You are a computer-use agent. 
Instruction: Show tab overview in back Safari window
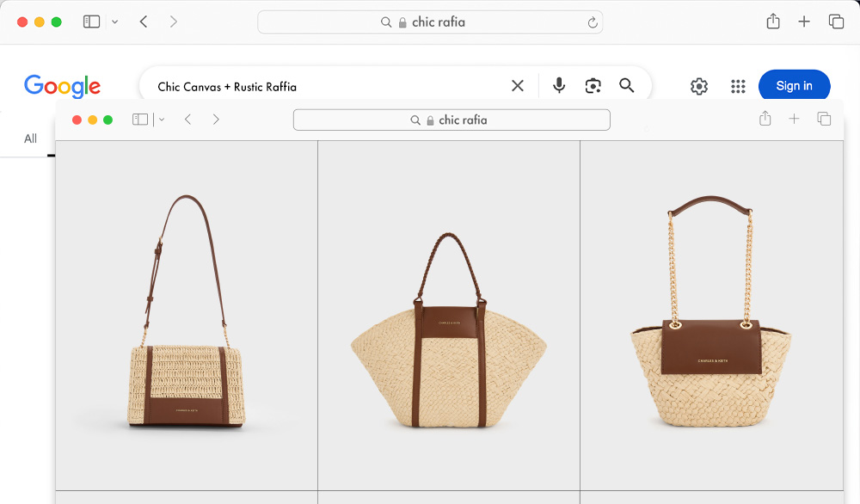(836, 22)
